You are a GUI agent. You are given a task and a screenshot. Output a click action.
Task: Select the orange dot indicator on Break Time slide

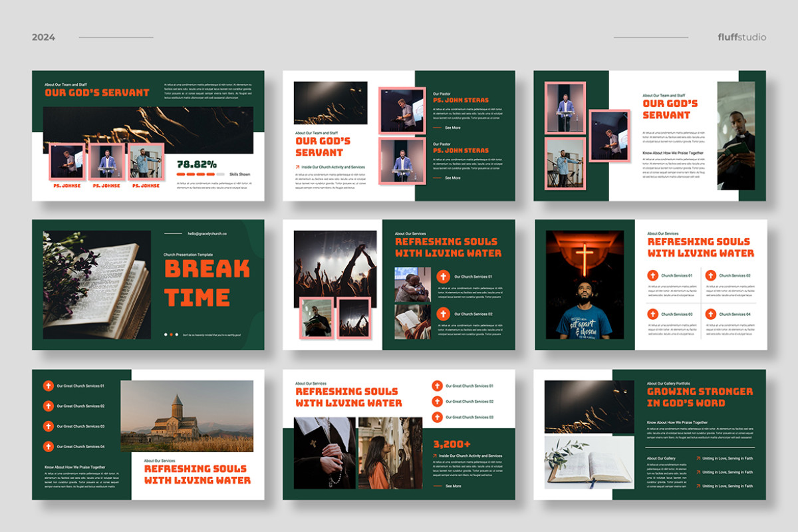[x=171, y=334]
